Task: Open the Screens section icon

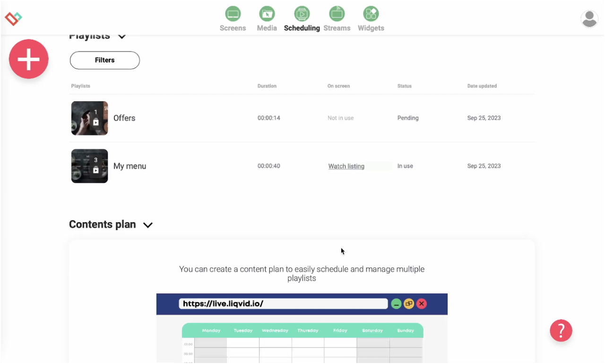Action: [x=233, y=14]
